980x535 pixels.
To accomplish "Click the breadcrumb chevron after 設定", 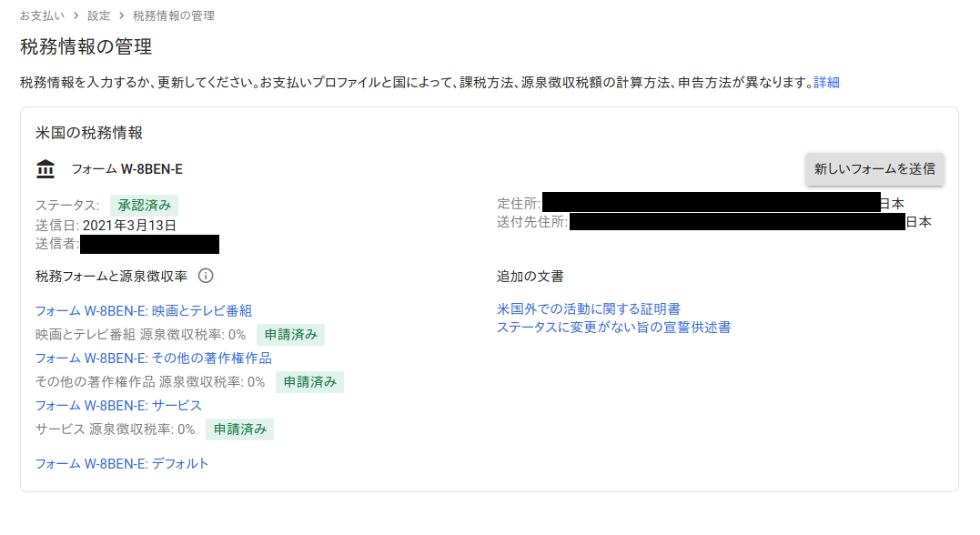I will 121,15.
